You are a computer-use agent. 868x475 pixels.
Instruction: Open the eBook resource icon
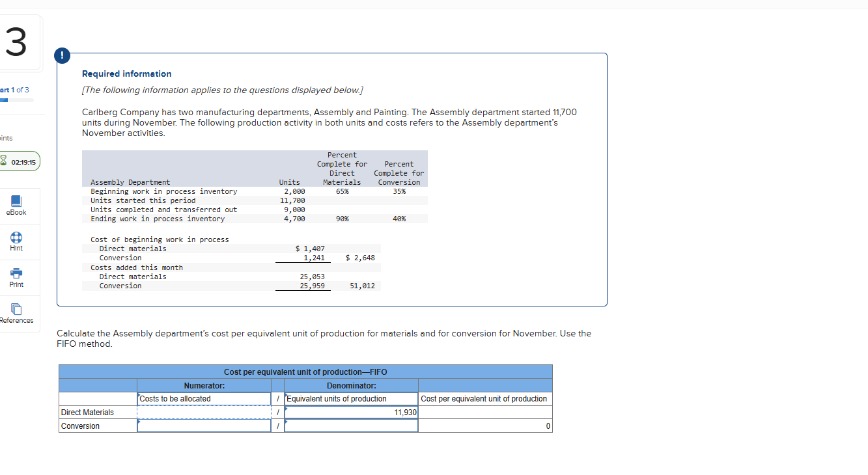click(x=16, y=200)
